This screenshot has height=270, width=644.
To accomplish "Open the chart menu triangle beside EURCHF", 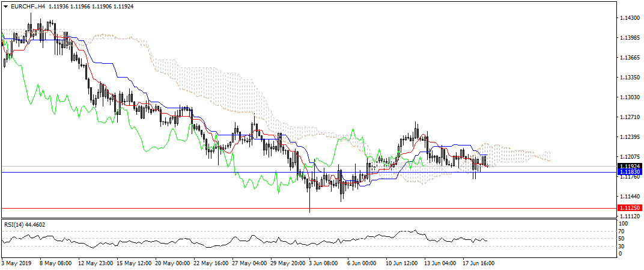I will [x=5, y=5].
